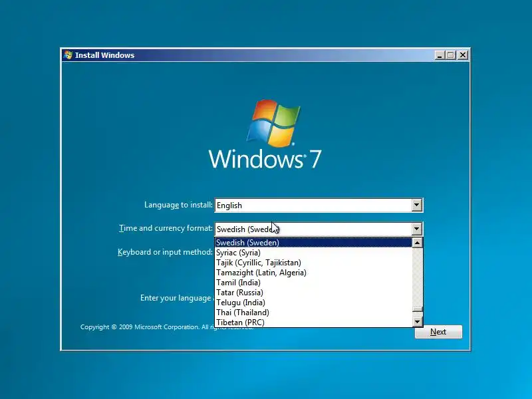
Task: Open the Language to install dropdown arrow
Action: pos(417,205)
